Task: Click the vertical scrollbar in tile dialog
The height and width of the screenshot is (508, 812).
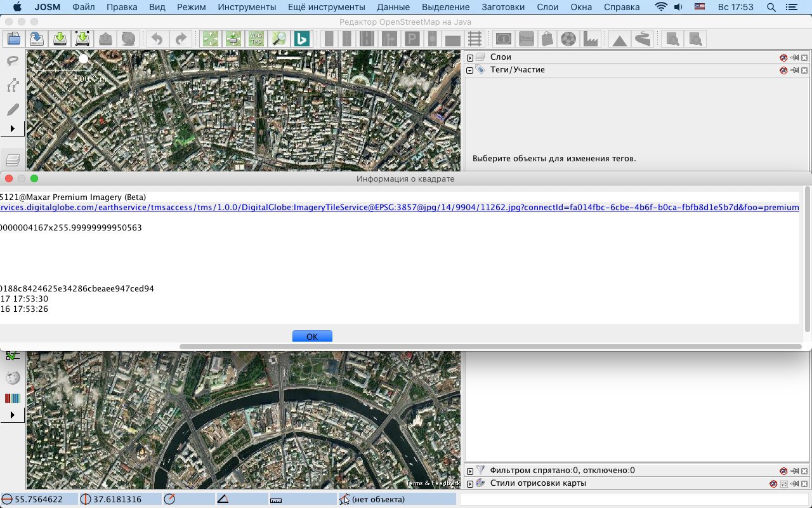Action: click(x=807, y=259)
